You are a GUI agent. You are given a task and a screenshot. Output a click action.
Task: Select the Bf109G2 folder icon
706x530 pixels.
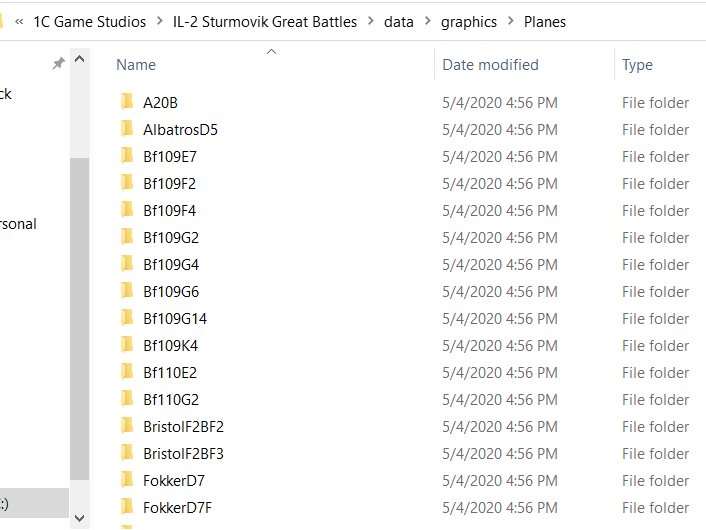(127, 237)
